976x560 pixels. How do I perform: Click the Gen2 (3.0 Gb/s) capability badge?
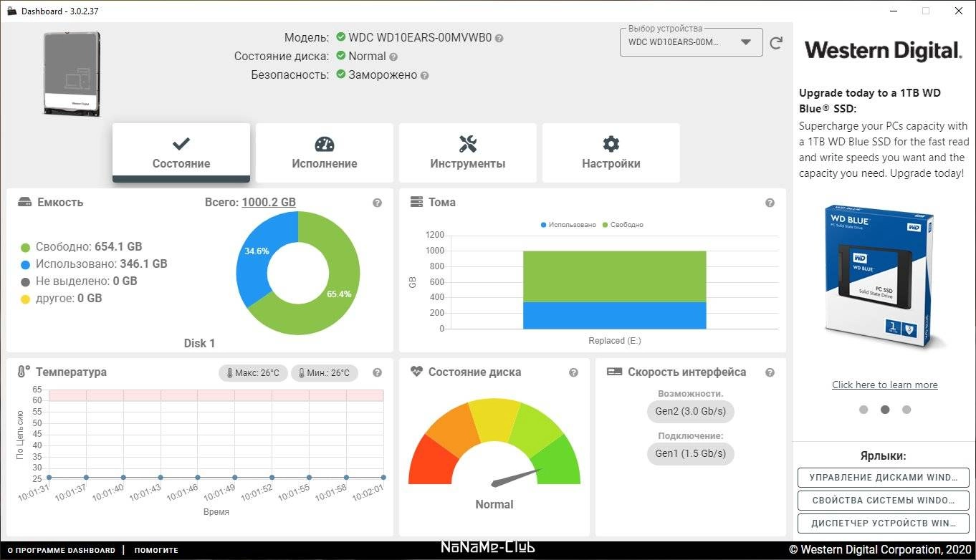tap(691, 412)
